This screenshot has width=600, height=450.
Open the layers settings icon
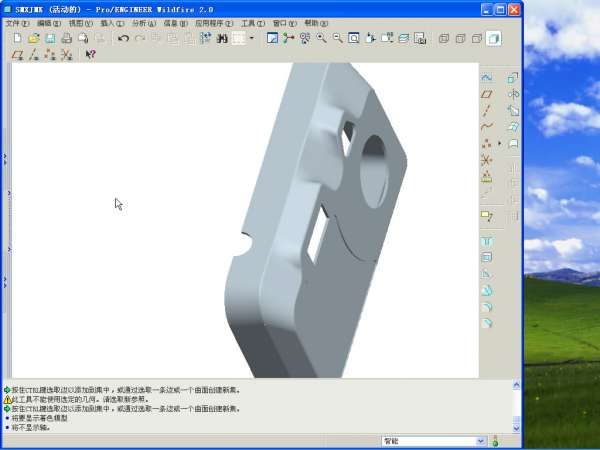click(403, 38)
